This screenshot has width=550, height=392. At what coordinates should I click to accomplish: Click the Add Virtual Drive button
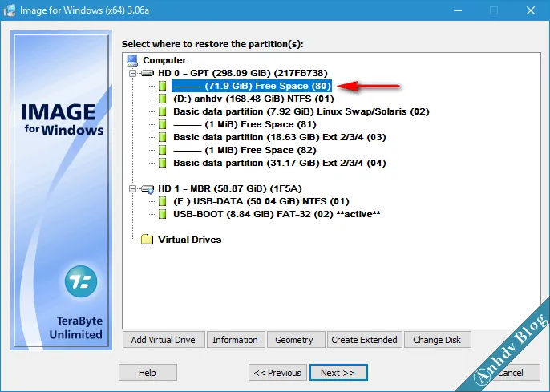coord(164,340)
